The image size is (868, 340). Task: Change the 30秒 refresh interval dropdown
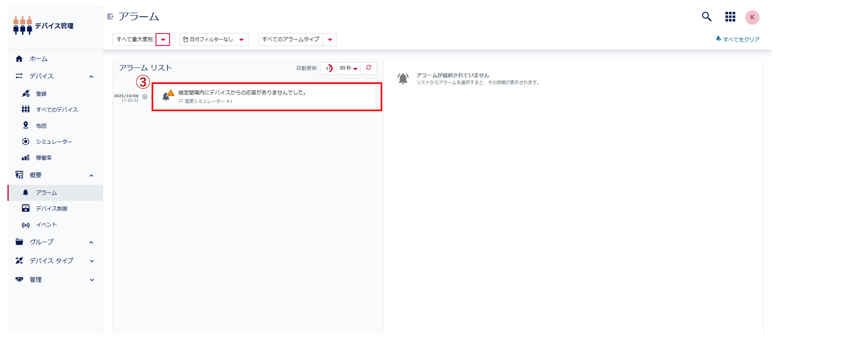coord(349,68)
